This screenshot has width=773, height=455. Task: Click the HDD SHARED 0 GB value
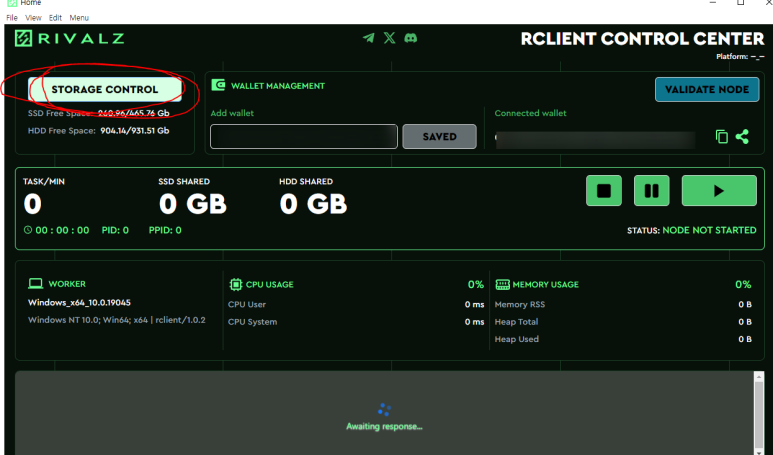(313, 204)
